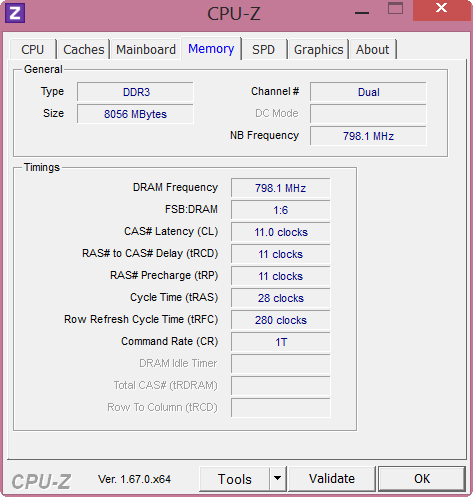Click the DRAM Frequency 798.1 MHz value

tap(281, 188)
